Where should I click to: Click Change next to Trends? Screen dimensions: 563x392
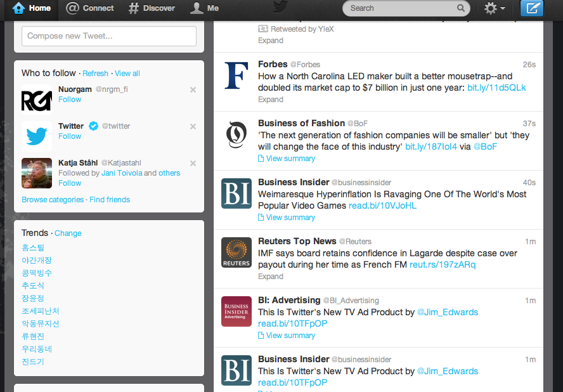[68, 233]
